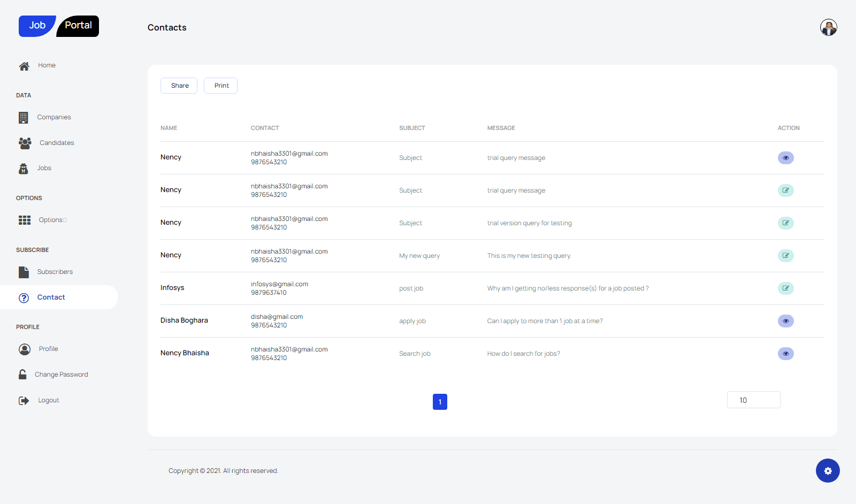Go to pagination page 1
This screenshot has height=504, width=856.
tap(440, 402)
